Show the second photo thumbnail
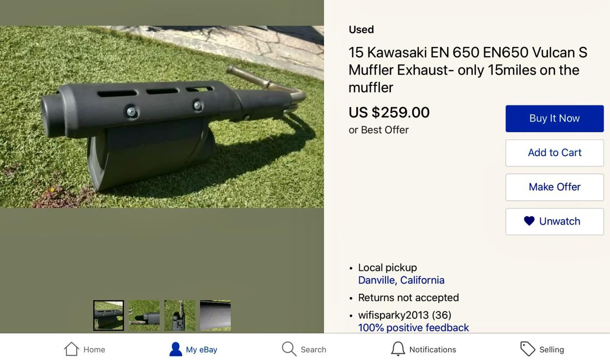The height and width of the screenshot is (364, 610). 144,316
